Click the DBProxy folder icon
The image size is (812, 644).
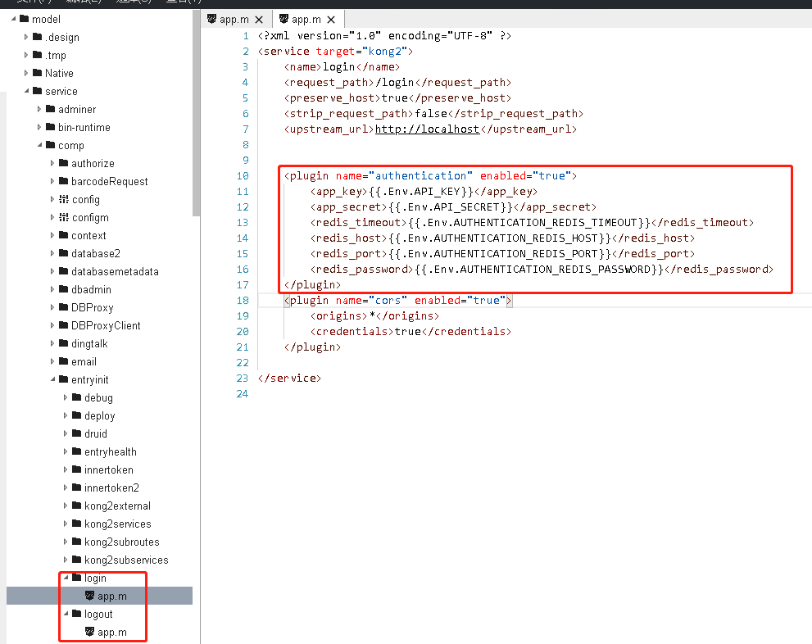pyautogui.click(x=64, y=307)
